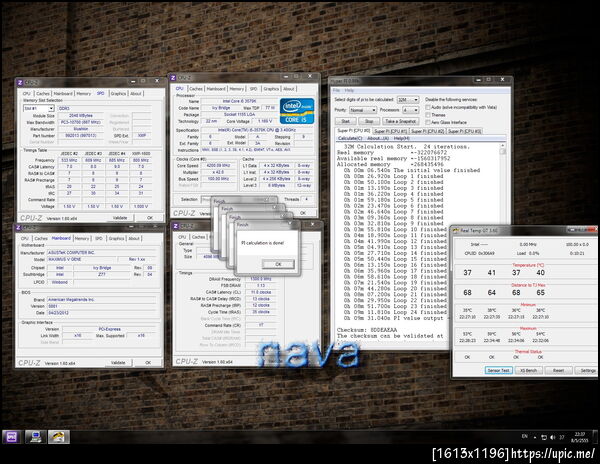Open the Help menu in Super PI menu bar
This screenshot has height=464, width=600.
349,91
